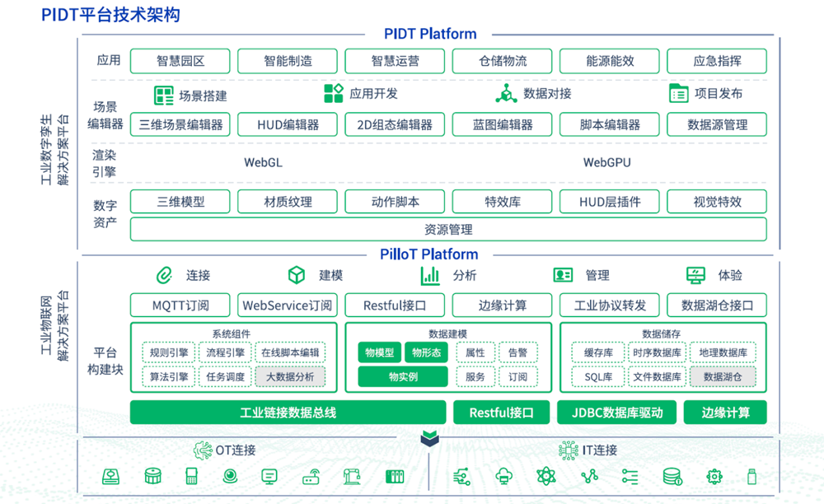
Task: Select the 工业链接数据总线 bar
Action: click(x=288, y=413)
